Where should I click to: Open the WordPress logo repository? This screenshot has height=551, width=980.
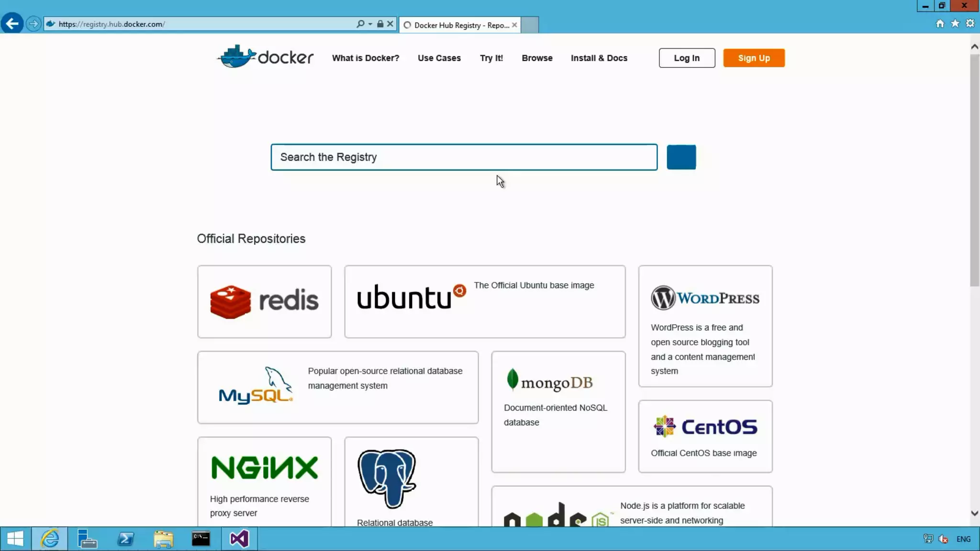pos(705,298)
